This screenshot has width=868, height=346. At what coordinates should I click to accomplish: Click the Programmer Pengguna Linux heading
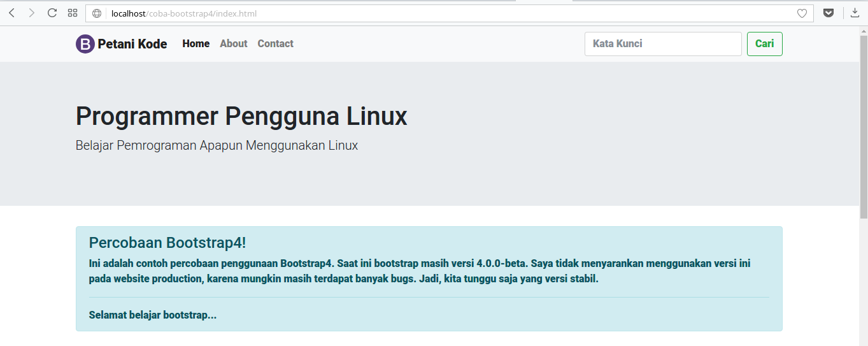pos(241,117)
